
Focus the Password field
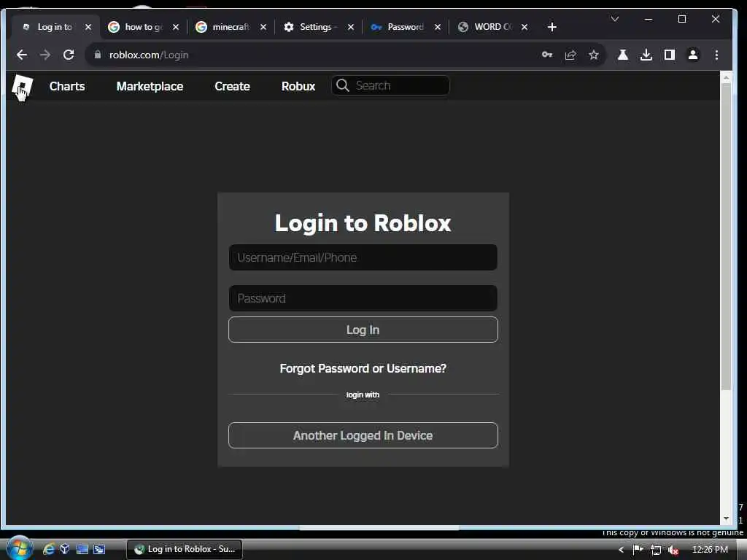point(363,298)
